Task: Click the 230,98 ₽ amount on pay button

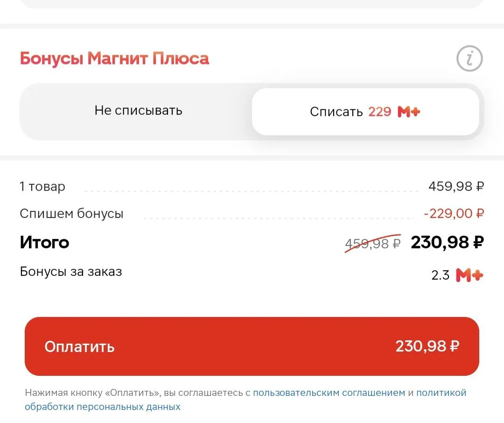Action: [427, 346]
